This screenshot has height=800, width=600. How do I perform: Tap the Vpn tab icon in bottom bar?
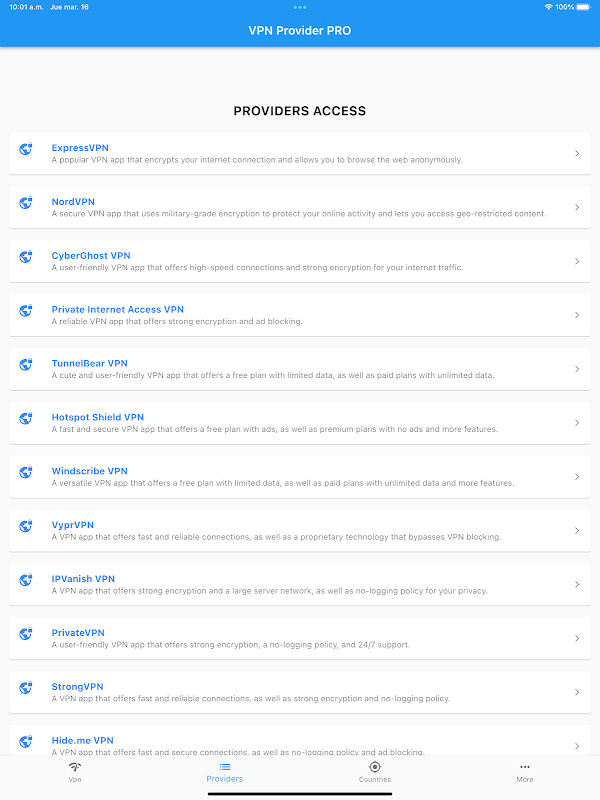(x=75, y=767)
